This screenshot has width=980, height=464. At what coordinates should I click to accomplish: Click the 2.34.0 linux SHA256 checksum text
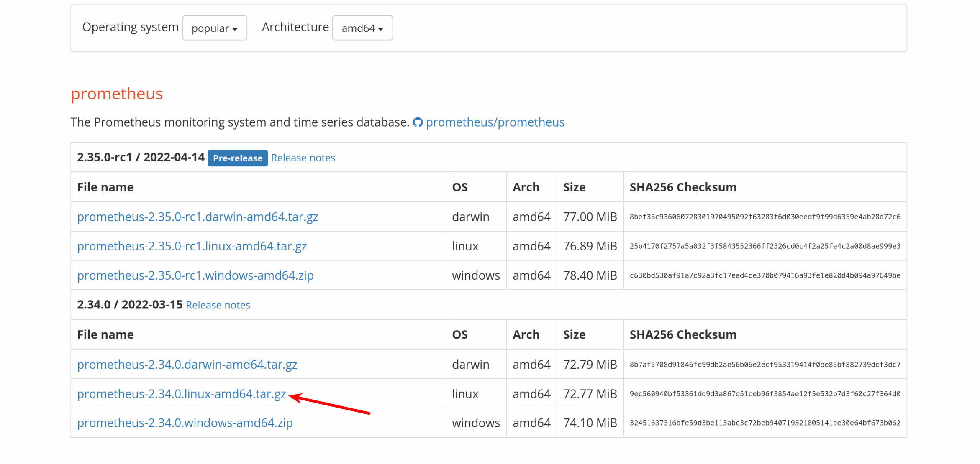pos(765,394)
